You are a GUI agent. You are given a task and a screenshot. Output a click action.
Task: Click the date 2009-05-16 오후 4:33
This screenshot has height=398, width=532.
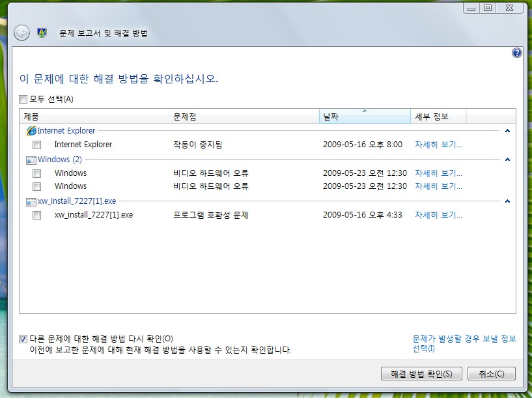362,215
